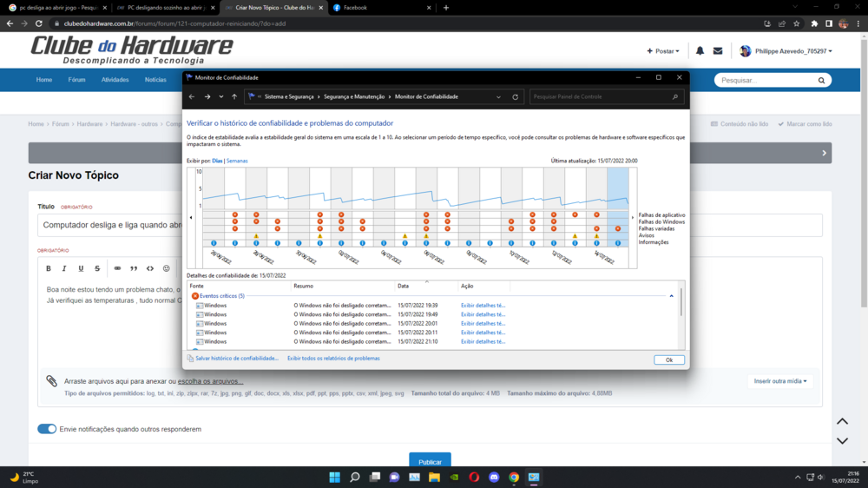The height and width of the screenshot is (488, 868).
Task: Open the 'Atividades' navigation menu item
Action: pyautogui.click(x=115, y=80)
